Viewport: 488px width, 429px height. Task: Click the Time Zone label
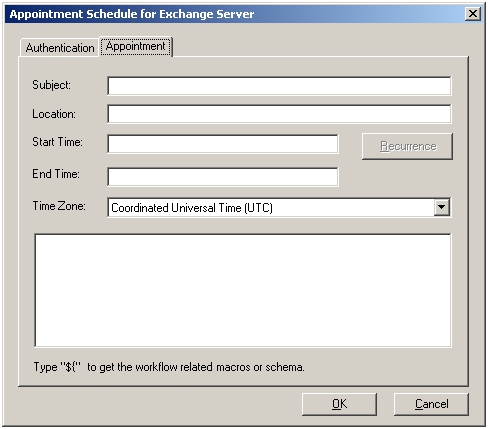[59, 206]
